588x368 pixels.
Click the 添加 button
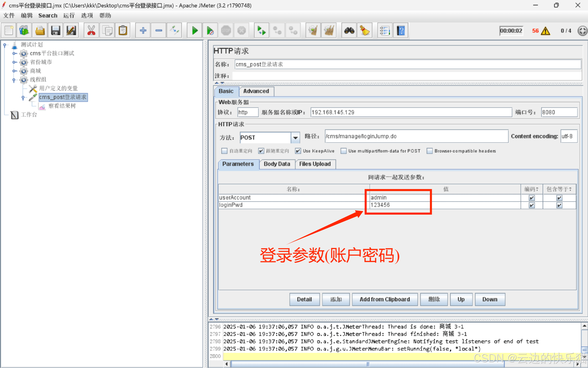[336, 299]
